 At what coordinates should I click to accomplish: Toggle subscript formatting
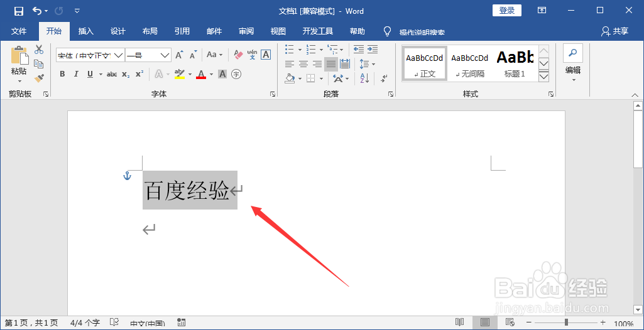coord(126,74)
